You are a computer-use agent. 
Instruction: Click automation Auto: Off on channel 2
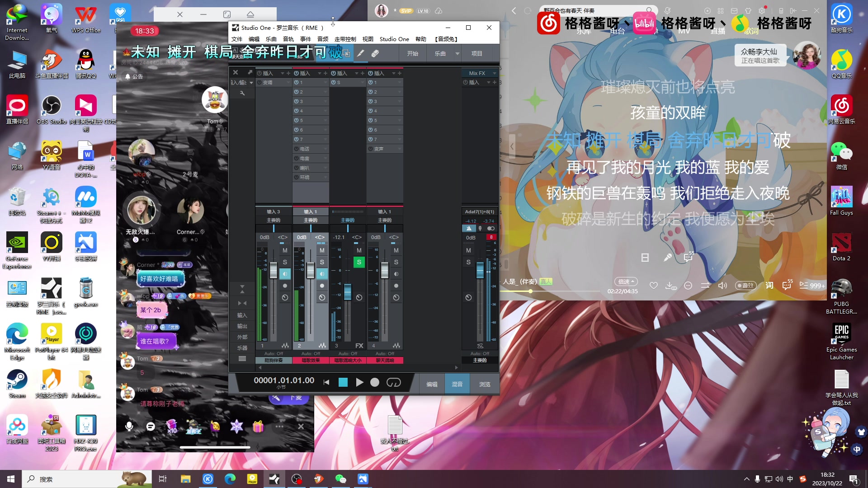[311, 354]
